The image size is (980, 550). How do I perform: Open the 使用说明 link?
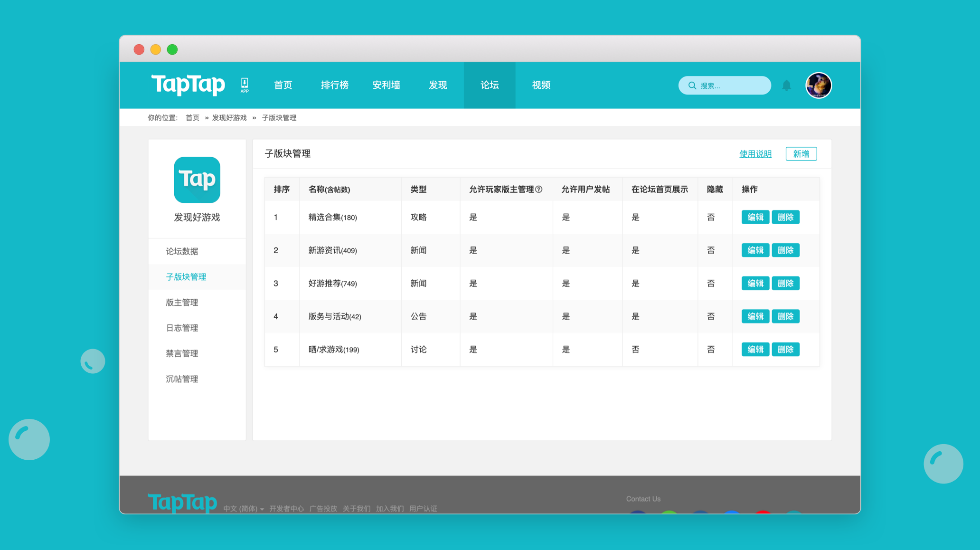[755, 154]
